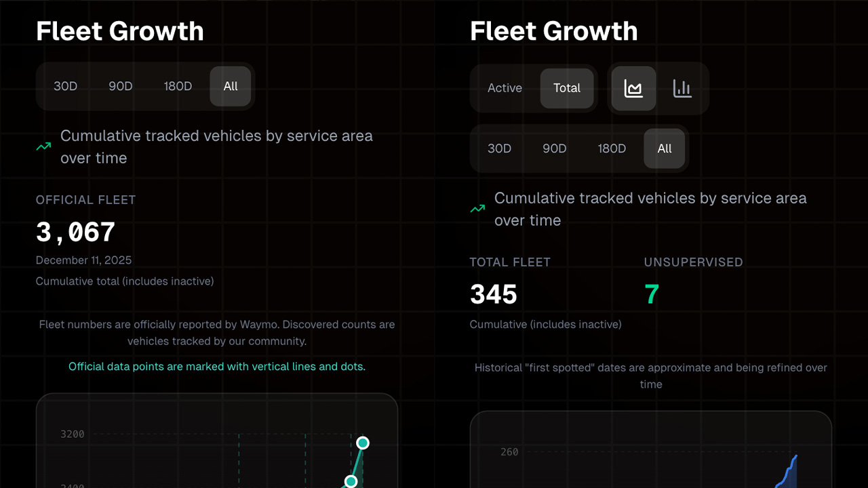The width and height of the screenshot is (868, 488).
Task: Toggle fleet view to Active
Action: pos(505,88)
